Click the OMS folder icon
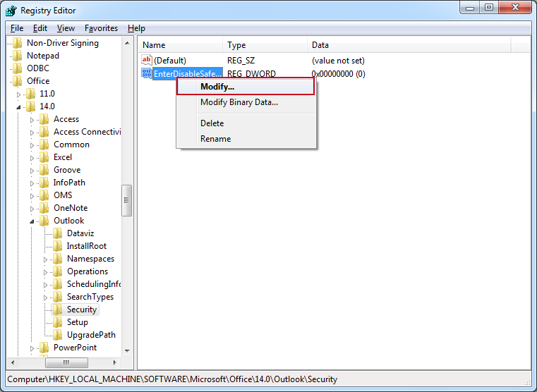537x392 pixels. point(44,195)
